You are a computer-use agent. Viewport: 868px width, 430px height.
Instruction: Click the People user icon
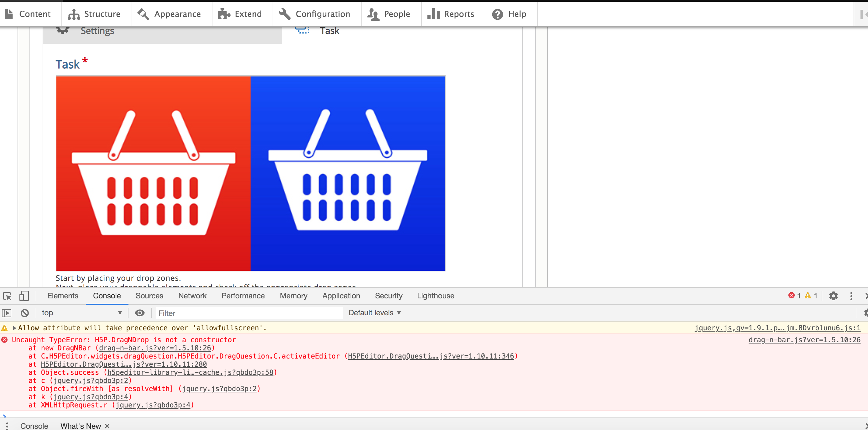373,14
